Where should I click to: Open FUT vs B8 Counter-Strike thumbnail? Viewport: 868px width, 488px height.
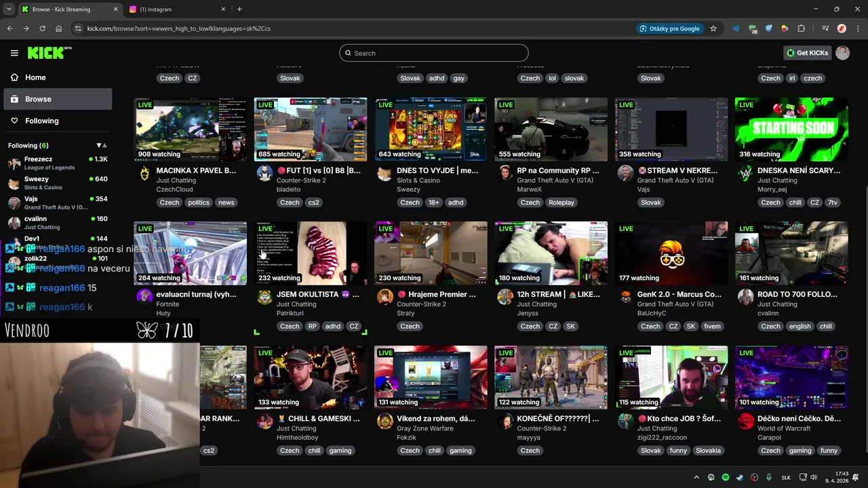[x=311, y=129]
